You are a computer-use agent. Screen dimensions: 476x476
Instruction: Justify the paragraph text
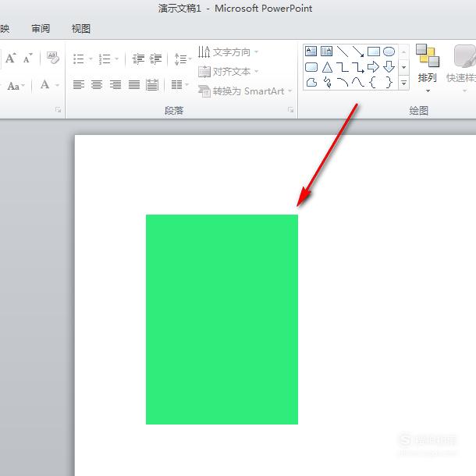click(134, 85)
